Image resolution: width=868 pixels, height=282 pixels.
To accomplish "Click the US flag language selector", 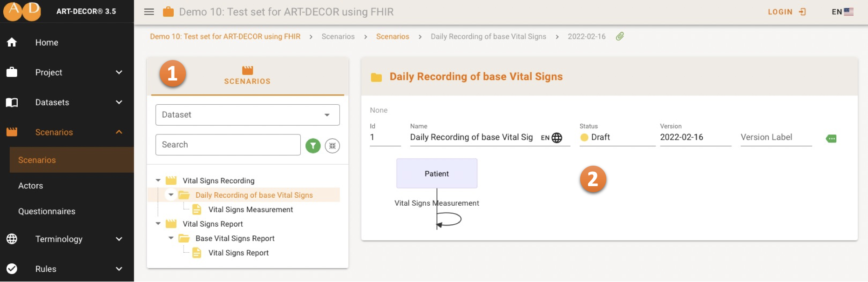I will (848, 12).
